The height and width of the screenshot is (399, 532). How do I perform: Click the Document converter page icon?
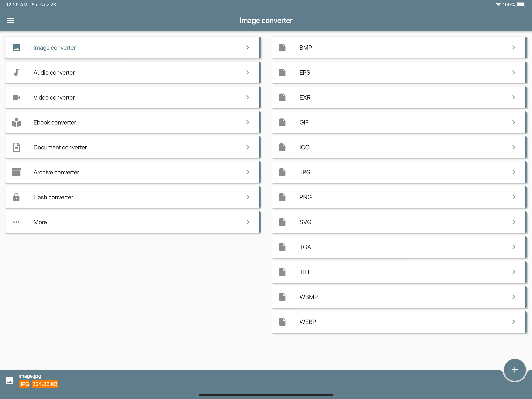click(x=16, y=147)
